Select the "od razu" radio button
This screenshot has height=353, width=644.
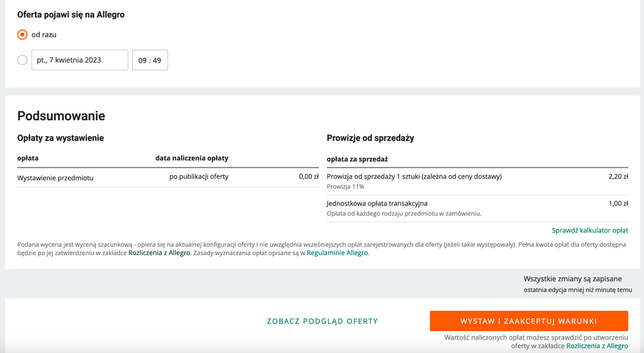coord(23,35)
